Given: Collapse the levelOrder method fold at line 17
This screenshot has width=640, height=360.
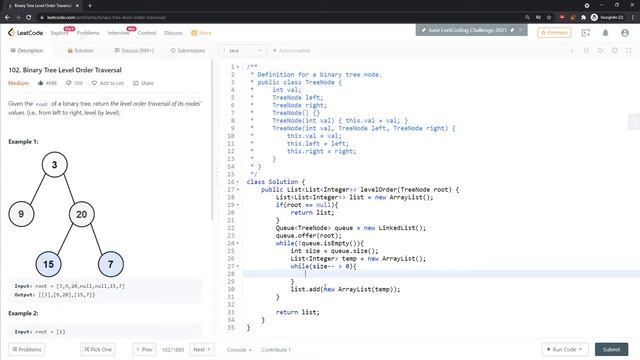Looking at the screenshot, I should tap(238, 190).
